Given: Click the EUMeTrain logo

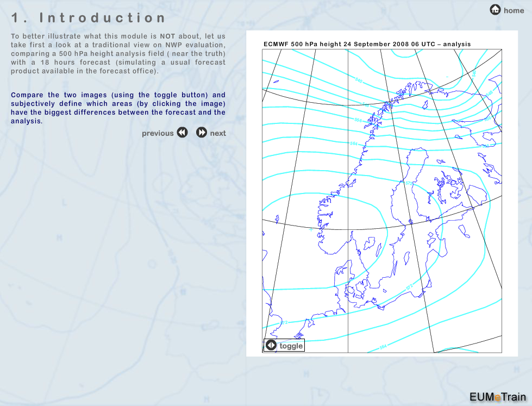Looking at the screenshot, I should coord(497,396).
